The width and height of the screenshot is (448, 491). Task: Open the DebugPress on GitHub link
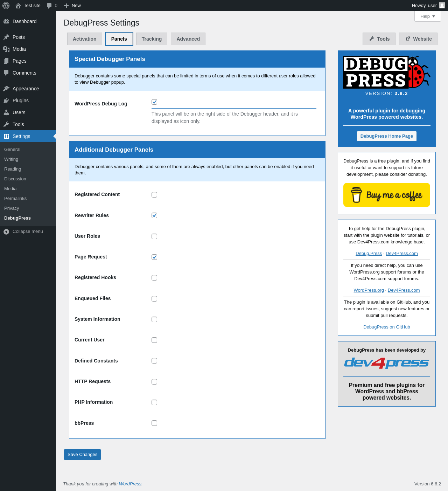click(387, 327)
